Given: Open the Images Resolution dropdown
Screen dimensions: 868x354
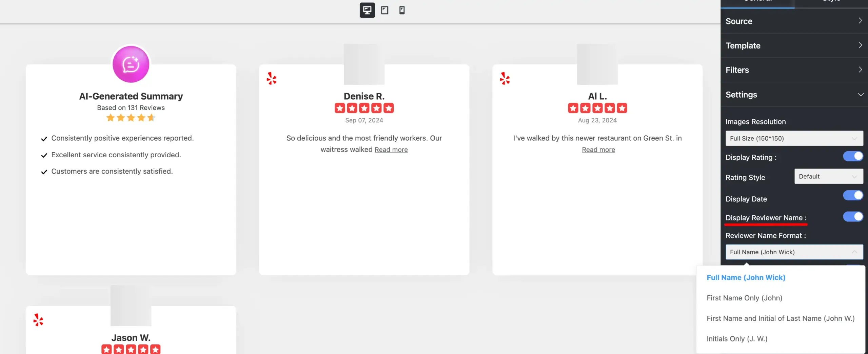Looking at the screenshot, I should pyautogui.click(x=794, y=138).
